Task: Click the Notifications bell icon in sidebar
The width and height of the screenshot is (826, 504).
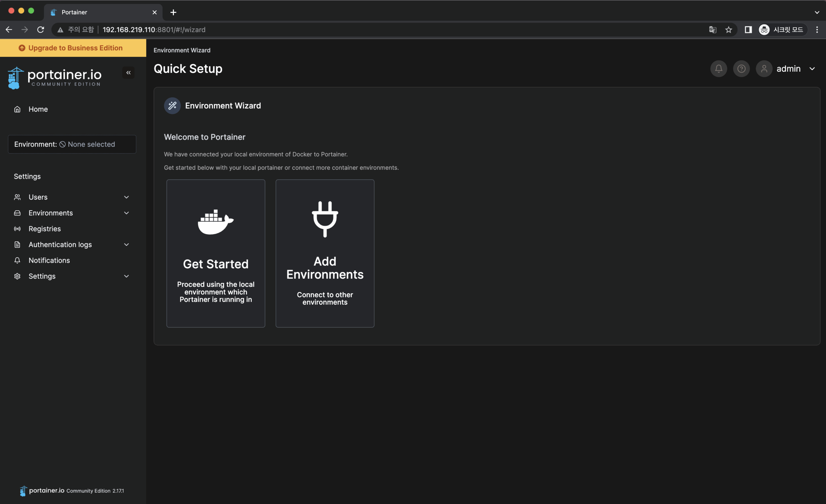Action: point(17,260)
